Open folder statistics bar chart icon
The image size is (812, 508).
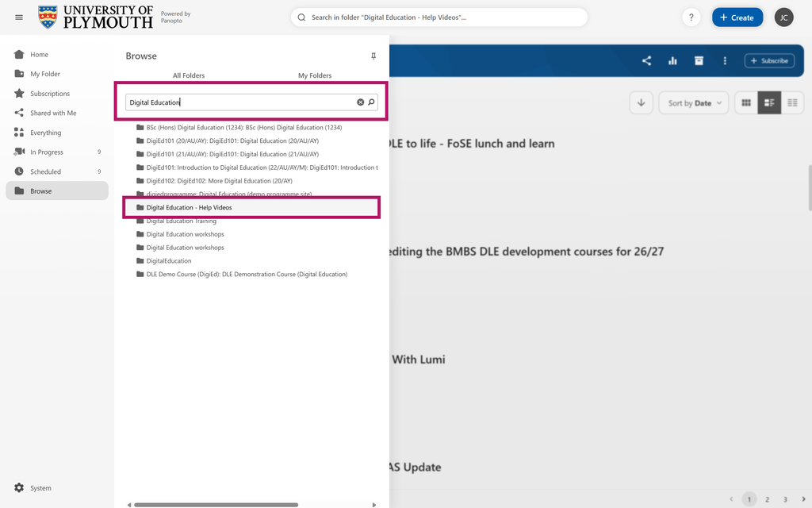(672, 60)
